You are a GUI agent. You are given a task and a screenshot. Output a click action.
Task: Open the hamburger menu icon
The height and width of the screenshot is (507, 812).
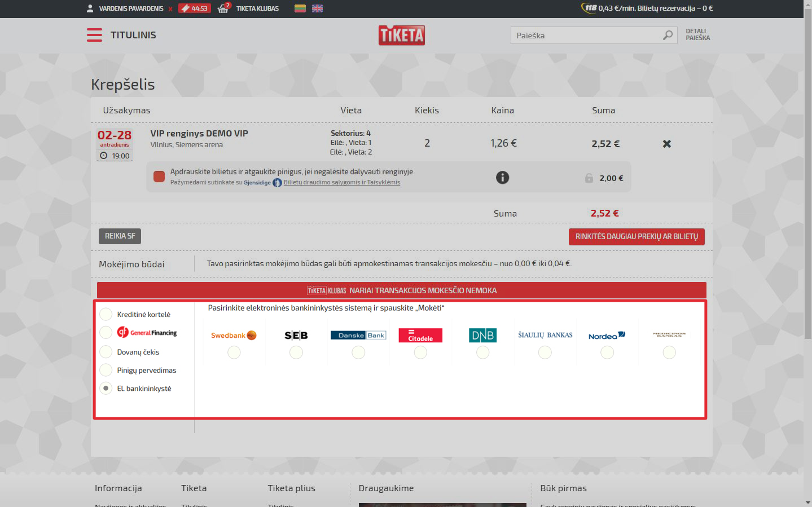[94, 35]
